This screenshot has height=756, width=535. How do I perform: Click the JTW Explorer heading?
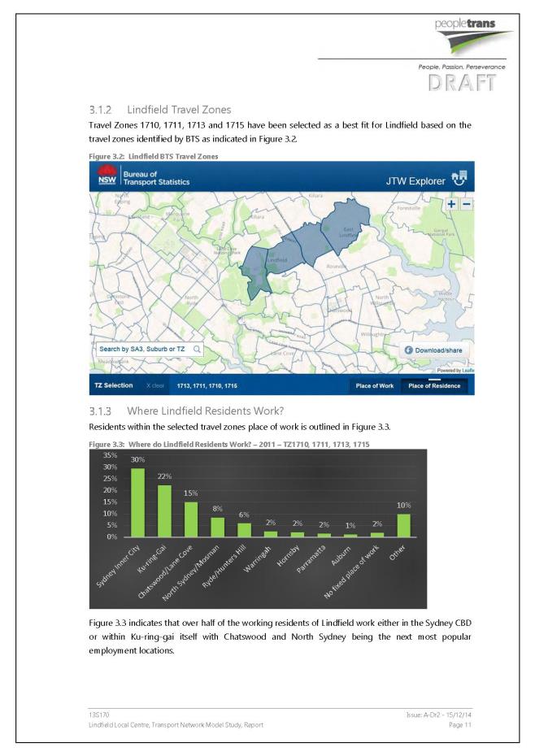point(415,180)
